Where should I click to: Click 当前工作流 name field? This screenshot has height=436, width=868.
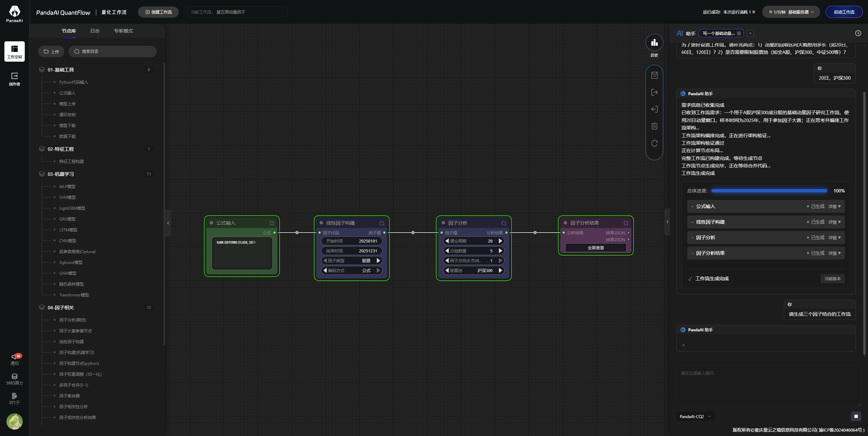[237, 12]
